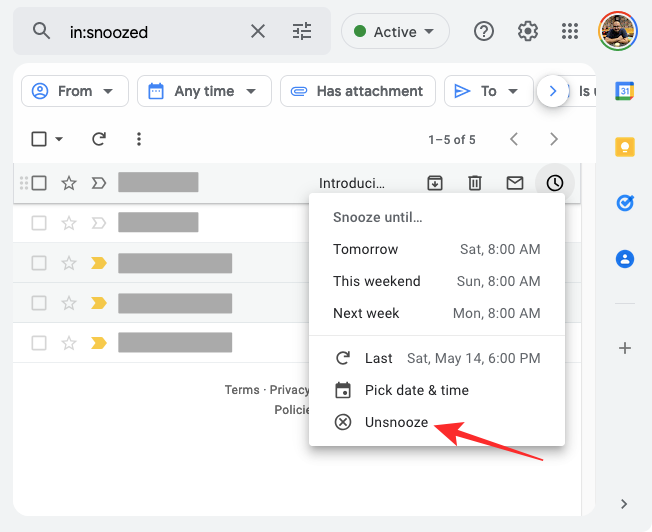Open the From filter dropdown
The width and height of the screenshot is (652, 532).
[x=75, y=91]
